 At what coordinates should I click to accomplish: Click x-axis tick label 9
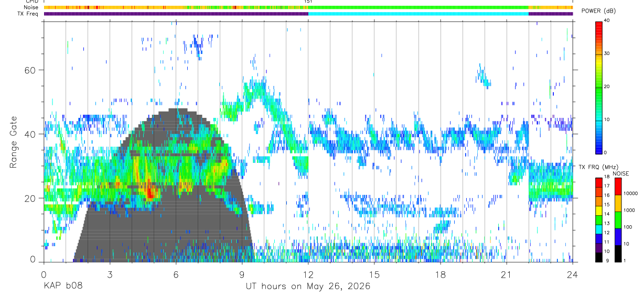point(242,274)
